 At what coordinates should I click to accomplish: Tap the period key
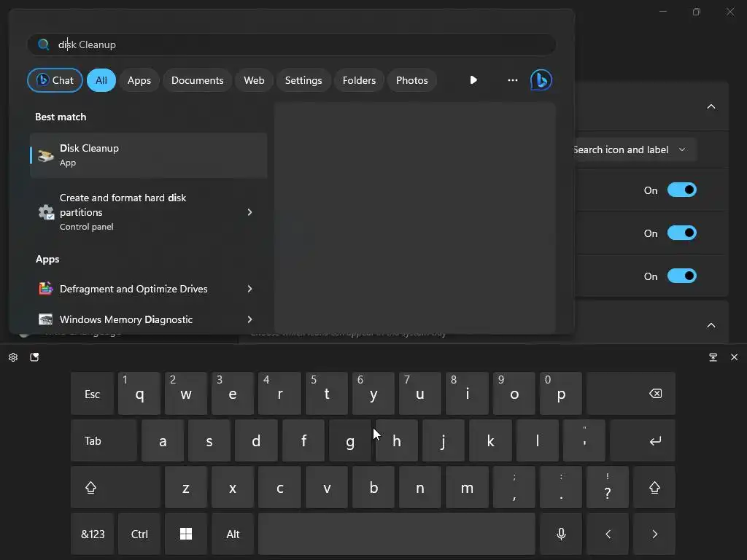(x=561, y=488)
